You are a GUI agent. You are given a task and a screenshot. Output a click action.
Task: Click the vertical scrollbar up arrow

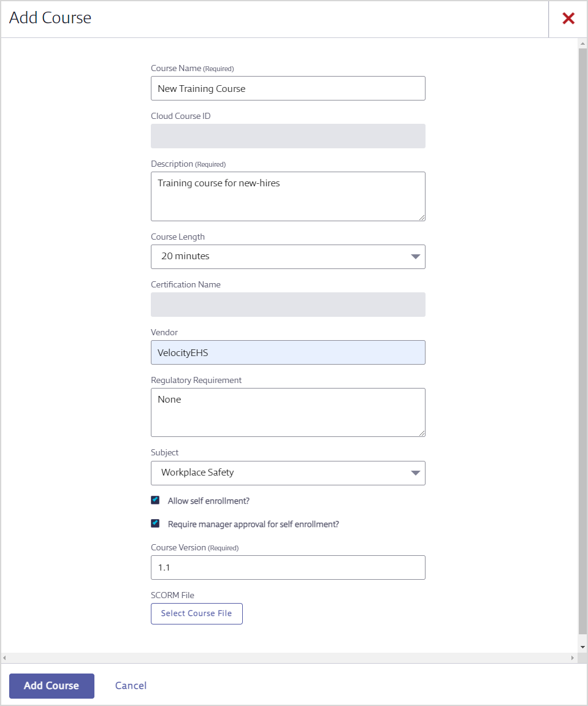point(582,44)
